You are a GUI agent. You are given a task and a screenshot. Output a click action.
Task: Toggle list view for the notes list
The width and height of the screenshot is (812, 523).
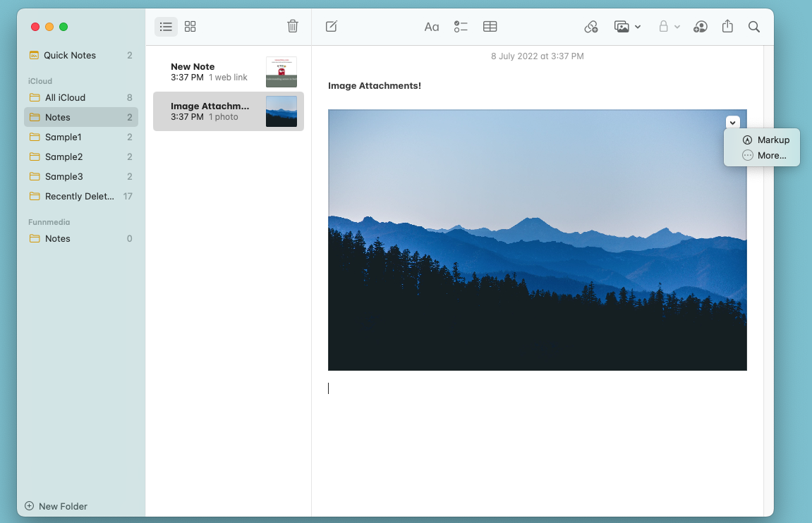[166, 26]
